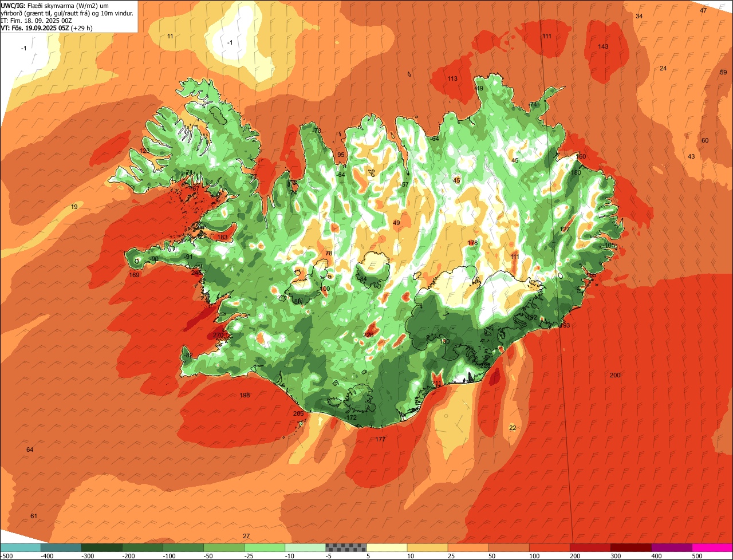Click the 'VT: Fös. 19.09.2025 05Z' valid time line
Image resolution: width=733 pixels, height=560 pixels.
[x=47, y=27]
